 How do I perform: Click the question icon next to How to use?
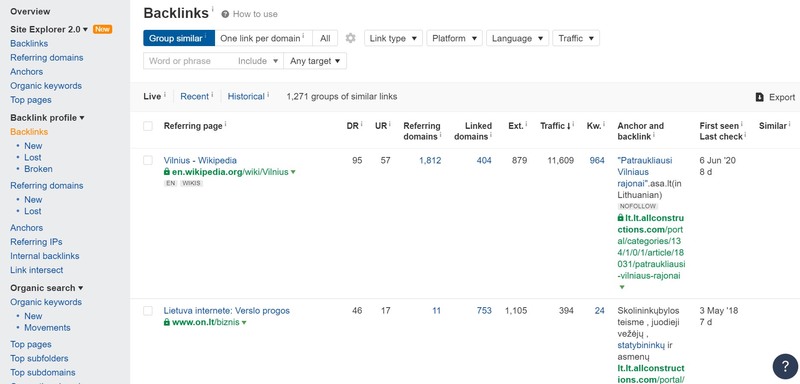point(225,14)
